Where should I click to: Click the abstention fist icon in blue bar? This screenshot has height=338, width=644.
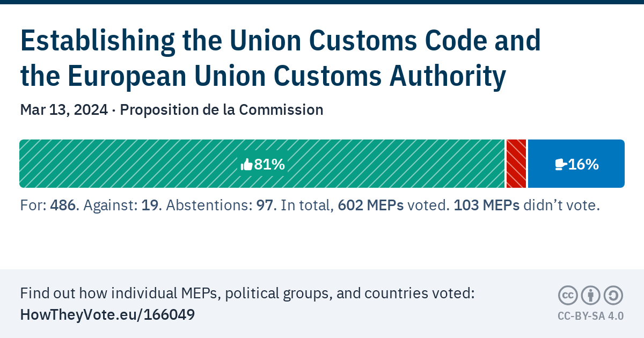click(x=560, y=165)
